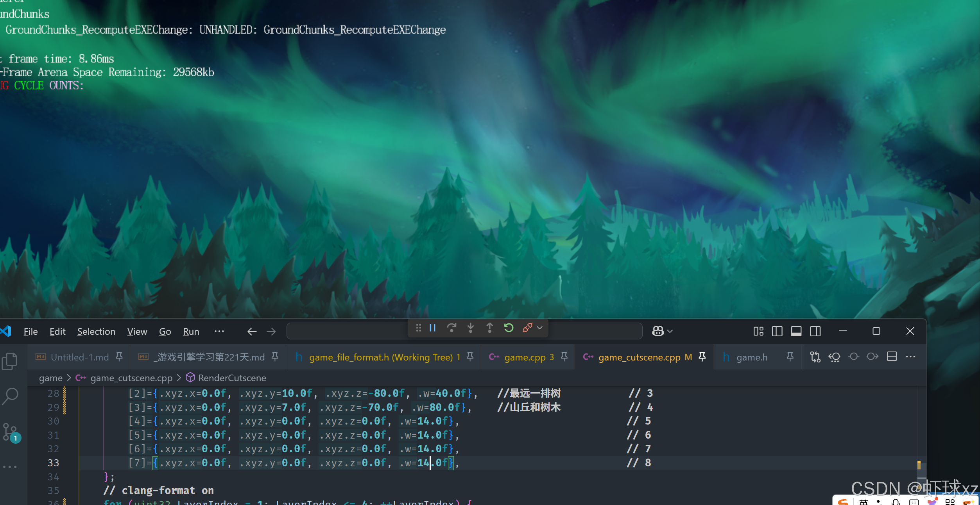Open the Search sidebar view
Screen dimensions: 980x505
coord(10,396)
